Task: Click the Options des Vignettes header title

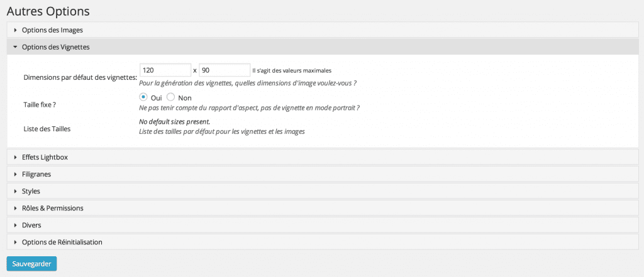Action: [56, 47]
